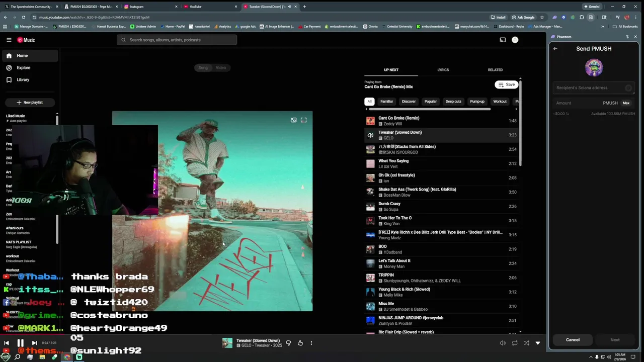This screenshot has height=362, width=644.
Task: Open the RELATED tab
Action: tap(495, 70)
